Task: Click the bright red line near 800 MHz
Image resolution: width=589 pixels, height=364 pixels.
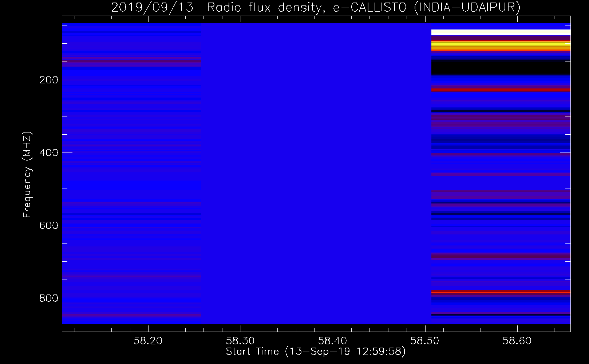Action: [501, 292]
